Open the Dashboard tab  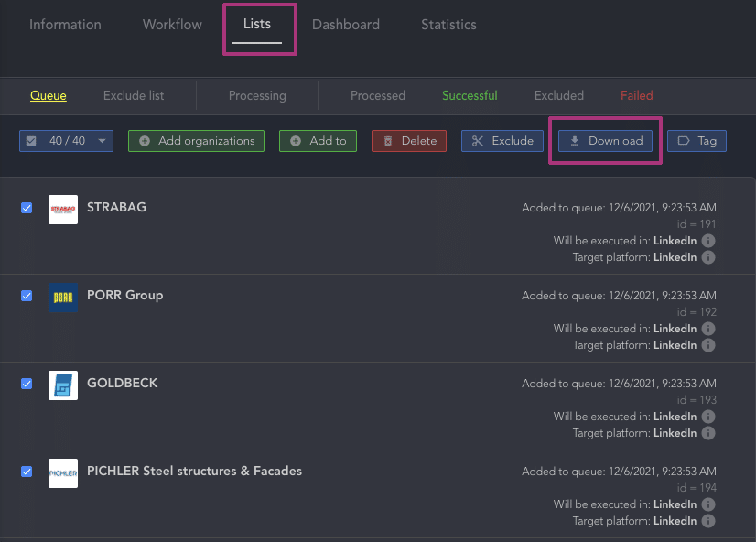pyautogui.click(x=346, y=25)
